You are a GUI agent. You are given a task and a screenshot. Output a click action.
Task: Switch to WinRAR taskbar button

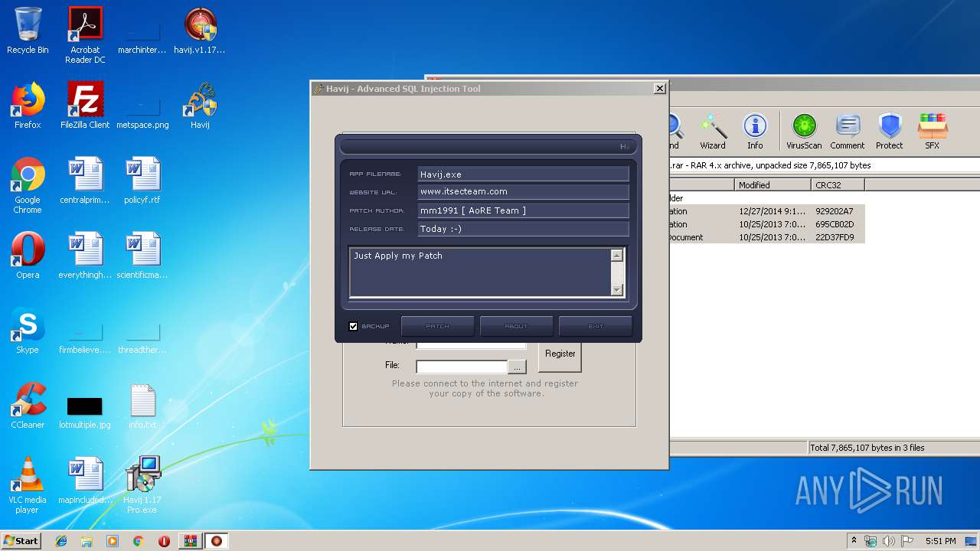[190, 541]
